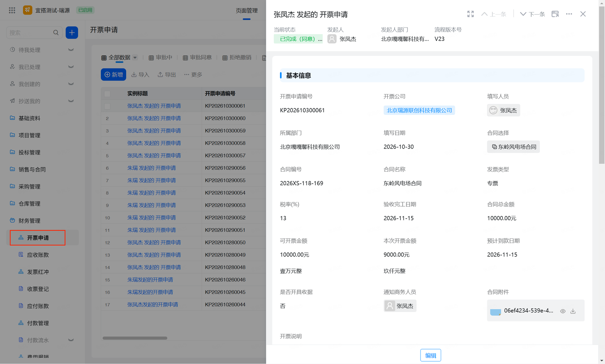Toggle hide icon next to 我创建的
The width and height of the screenshot is (605, 364).
[71, 84]
